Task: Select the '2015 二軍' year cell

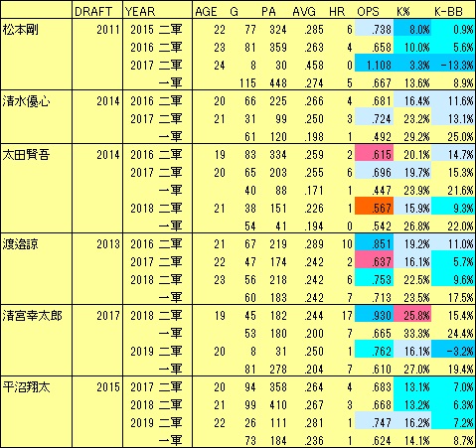Action: click(x=156, y=30)
